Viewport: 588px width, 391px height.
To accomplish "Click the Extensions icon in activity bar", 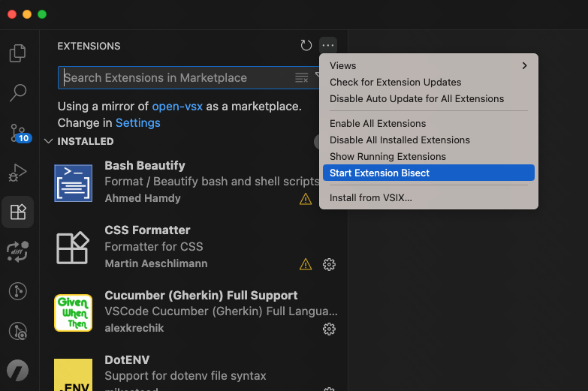I will point(18,212).
